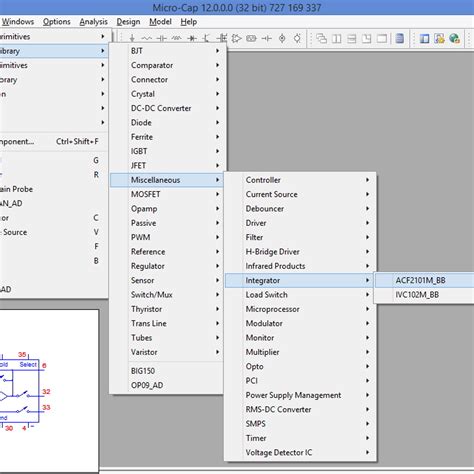Select recent component OP09_AD

click(x=167, y=385)
